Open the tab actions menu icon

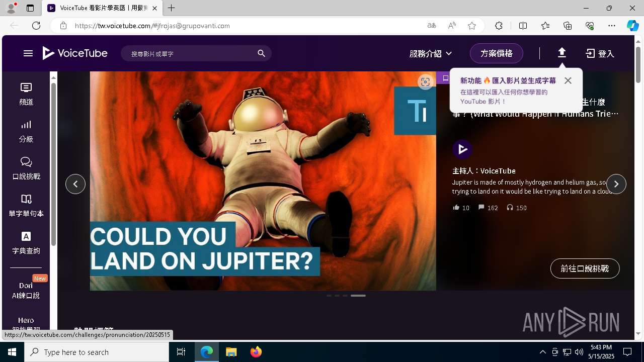pyautogui.click(x=30, y=8)
